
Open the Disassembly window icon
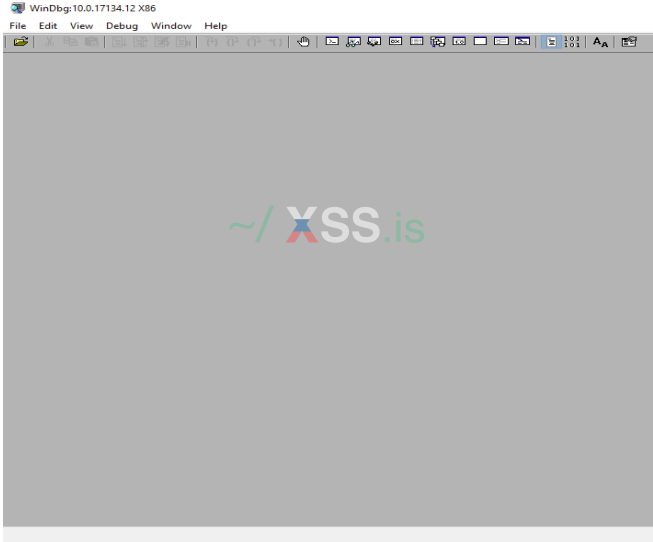point(459,41)
